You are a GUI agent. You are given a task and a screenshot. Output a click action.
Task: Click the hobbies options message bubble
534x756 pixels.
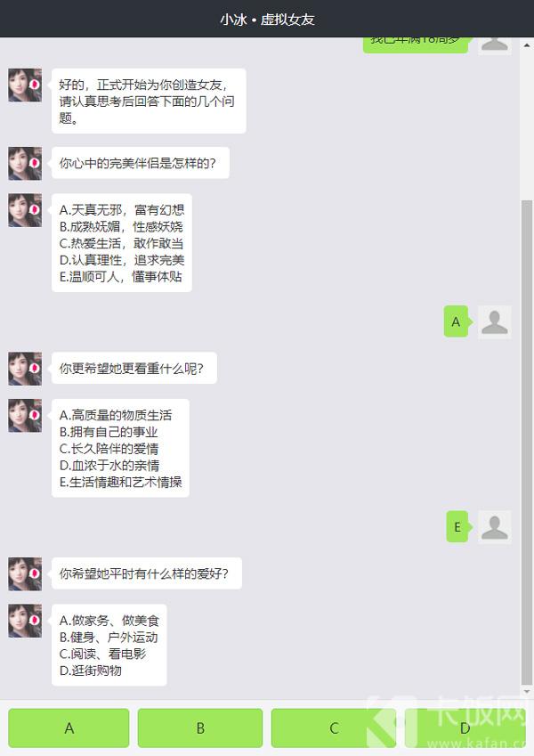click(109, 645)
